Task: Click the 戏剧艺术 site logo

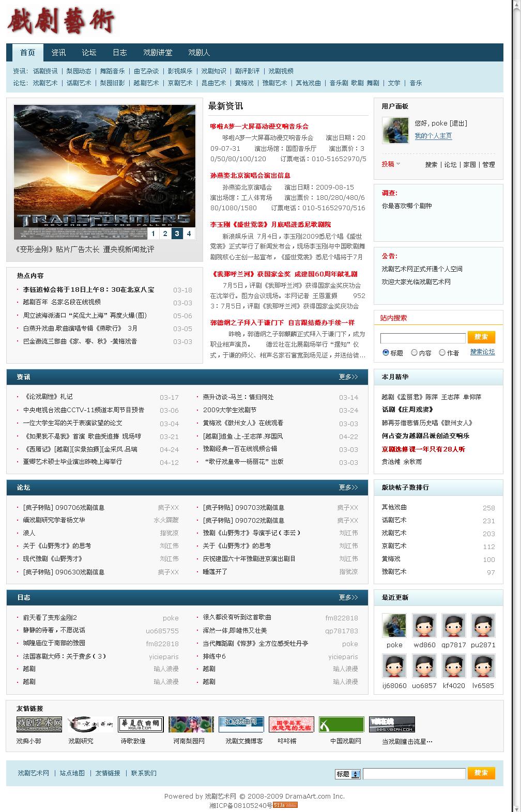Action: point(61,22)
